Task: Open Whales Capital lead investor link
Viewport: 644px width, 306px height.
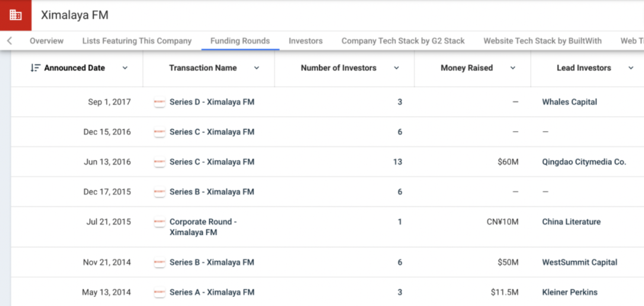Action: 569,102
